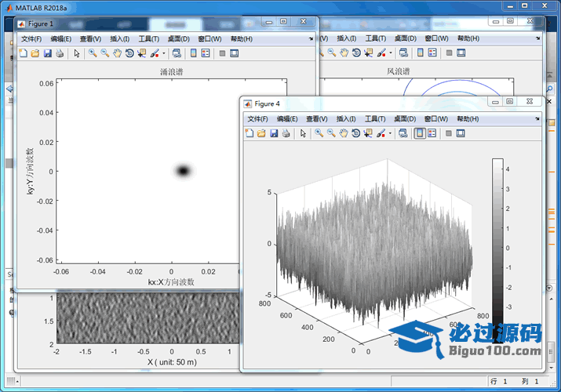561x392 pixels.
Task: Toggle Insert Colorbar button in Figure 4
Action: pyautogui.click(x=420, y=133)
